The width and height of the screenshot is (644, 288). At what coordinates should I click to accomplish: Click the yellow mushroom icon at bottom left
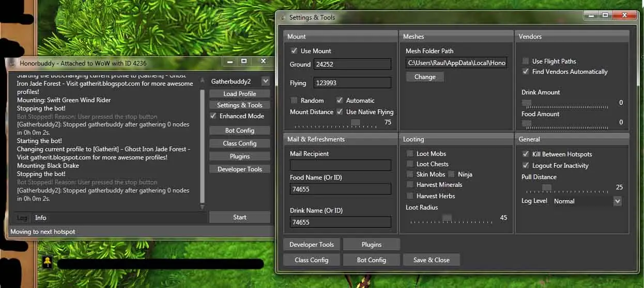(x=47, y=262)
